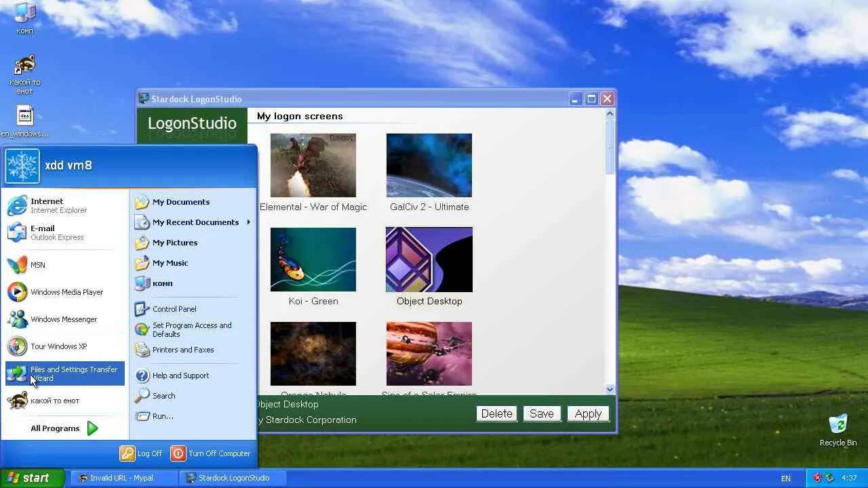Screen dimensions: 868x488
Task: Click the 4:37 system clock
Action: click(x=849, y=478)
